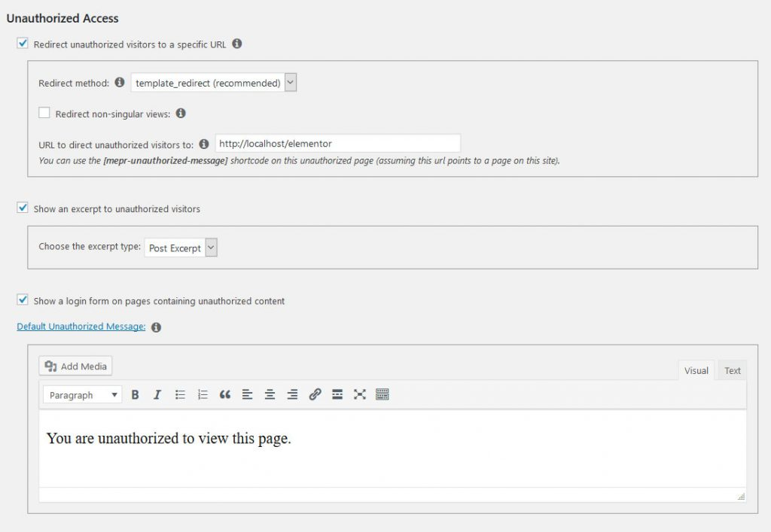This screenshot has height=532, width=771.
Task: Expand the Paragraph format dropdown
Action: point(83,395)
